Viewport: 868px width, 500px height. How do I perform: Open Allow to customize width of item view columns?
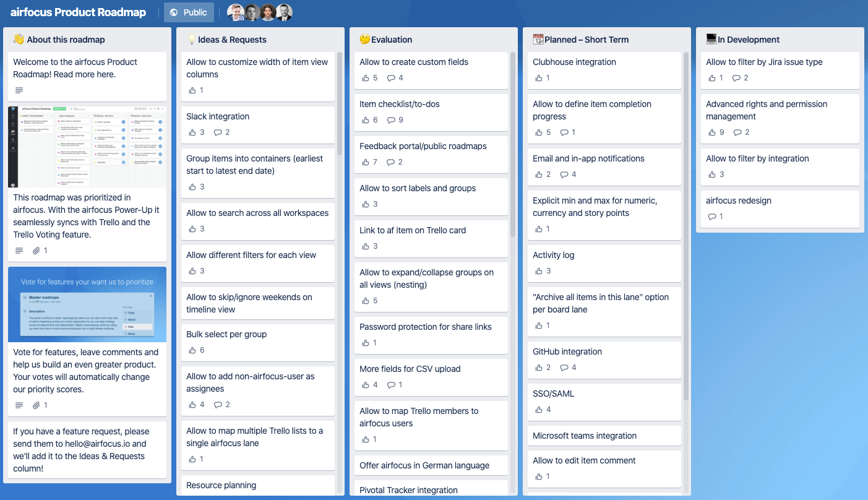click(x=257, y=76)
